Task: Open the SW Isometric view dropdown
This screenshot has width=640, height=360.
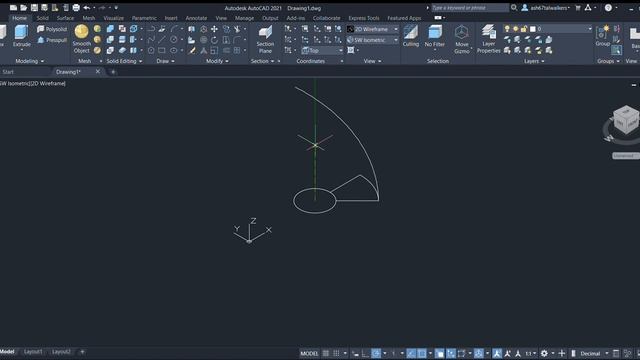Action: pyautogui.click(x=372, y=40)
